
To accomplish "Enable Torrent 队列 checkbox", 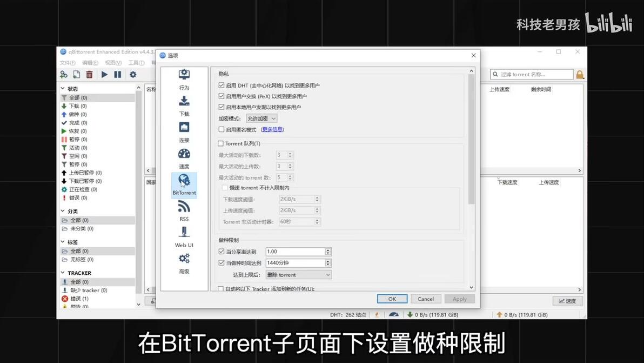I will tap(220, 143).
